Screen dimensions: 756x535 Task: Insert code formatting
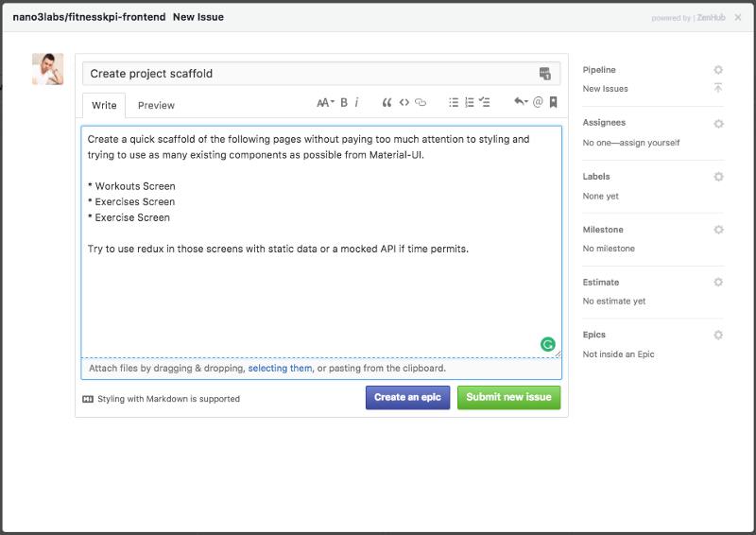[x=404, y=103]
